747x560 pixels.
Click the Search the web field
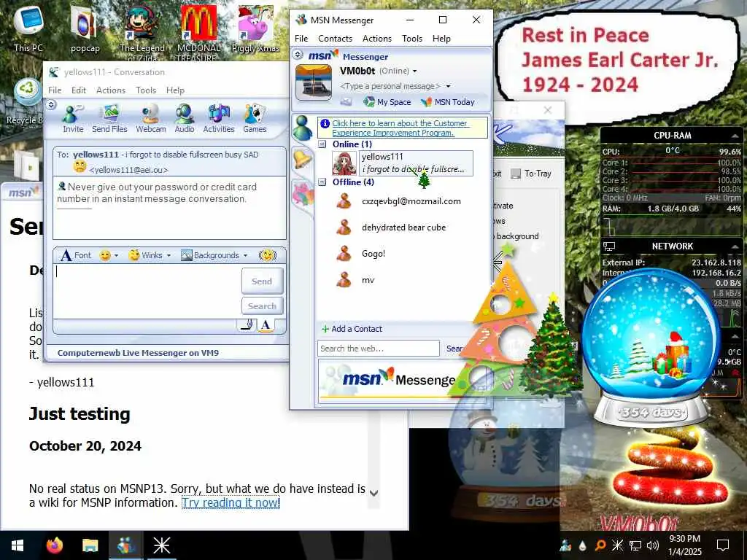pos(379,348)
